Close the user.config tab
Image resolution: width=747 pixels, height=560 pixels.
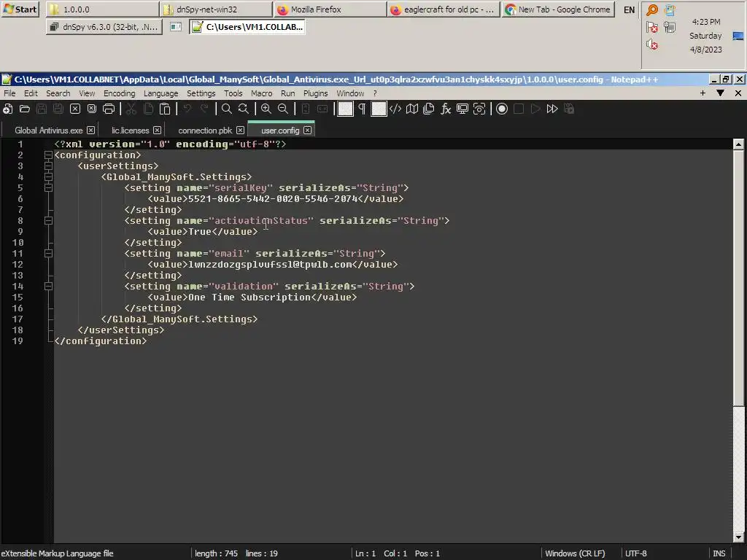pos(308,131)
